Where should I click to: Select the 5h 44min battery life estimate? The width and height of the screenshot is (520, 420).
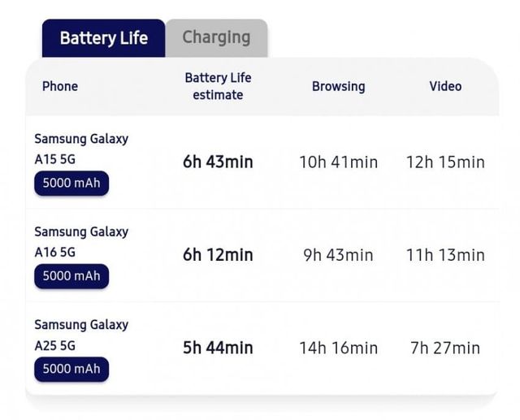tap(218, 348)
